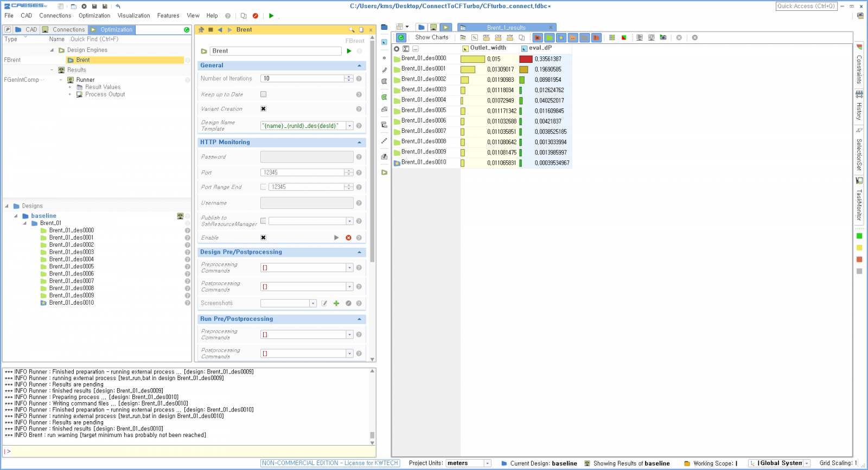868x470 pixels.
Task: Click the green sync icon in object tree header
Action: (187, 30)
